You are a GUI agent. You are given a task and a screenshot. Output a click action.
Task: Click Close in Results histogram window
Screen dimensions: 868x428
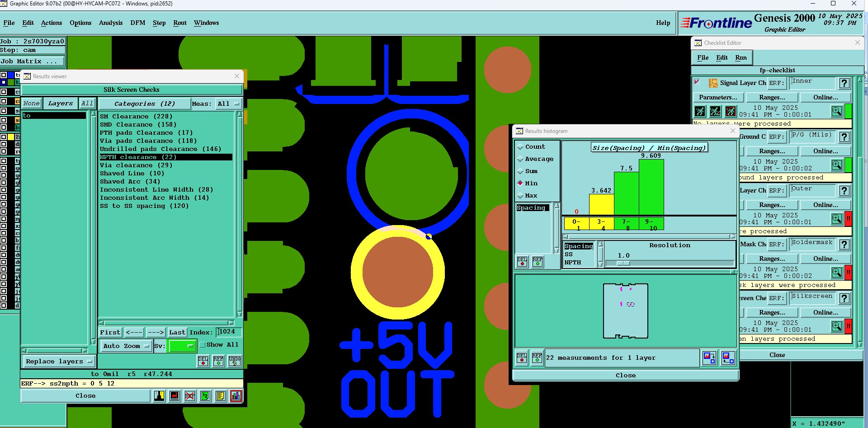pyautogui.click(x=626, y=376)
